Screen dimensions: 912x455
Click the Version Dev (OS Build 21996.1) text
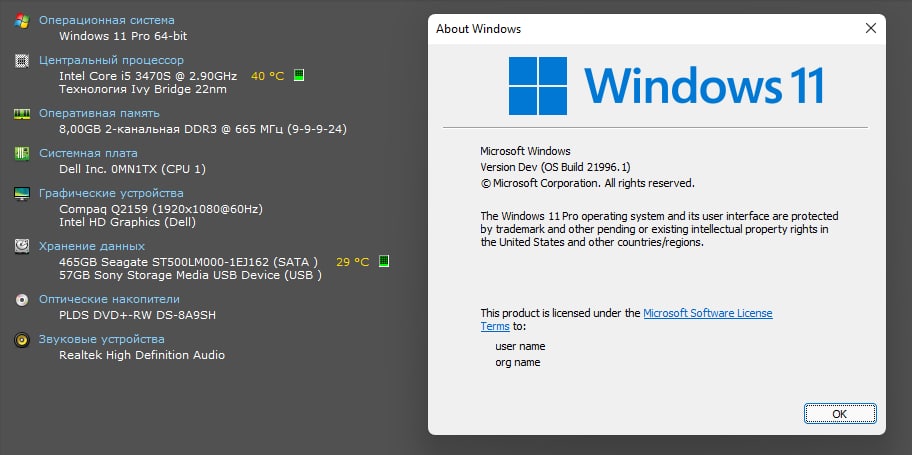coord(555,168)
